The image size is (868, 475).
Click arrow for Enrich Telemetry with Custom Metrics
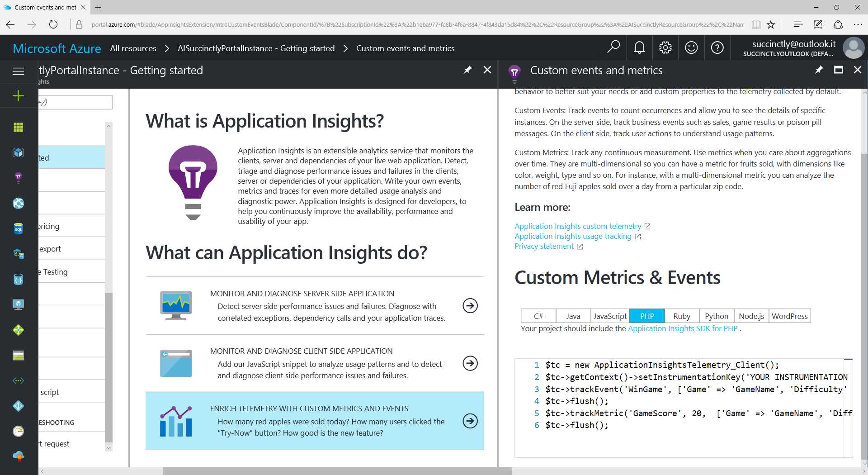click(470, 421)
